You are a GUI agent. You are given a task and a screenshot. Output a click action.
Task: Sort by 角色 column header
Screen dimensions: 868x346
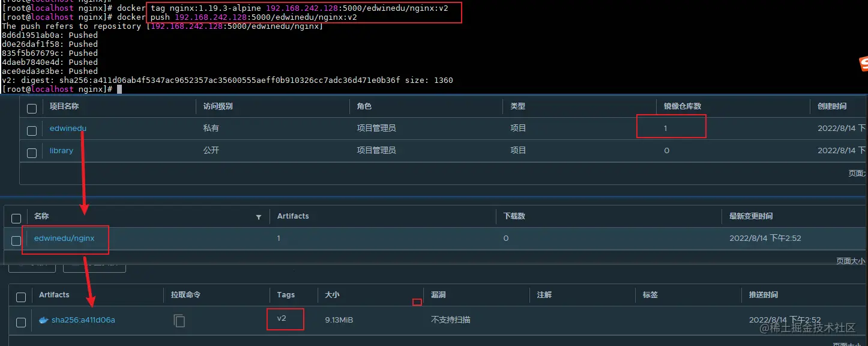point(364,106)
